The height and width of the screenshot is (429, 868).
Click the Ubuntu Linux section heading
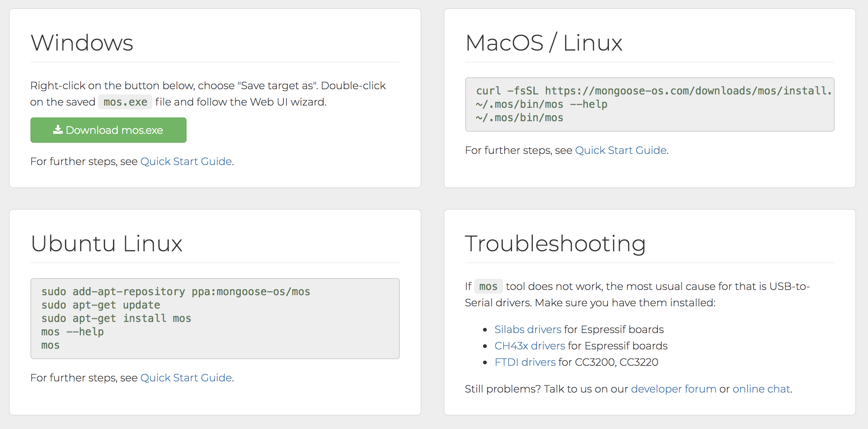[x=107, y=244]
